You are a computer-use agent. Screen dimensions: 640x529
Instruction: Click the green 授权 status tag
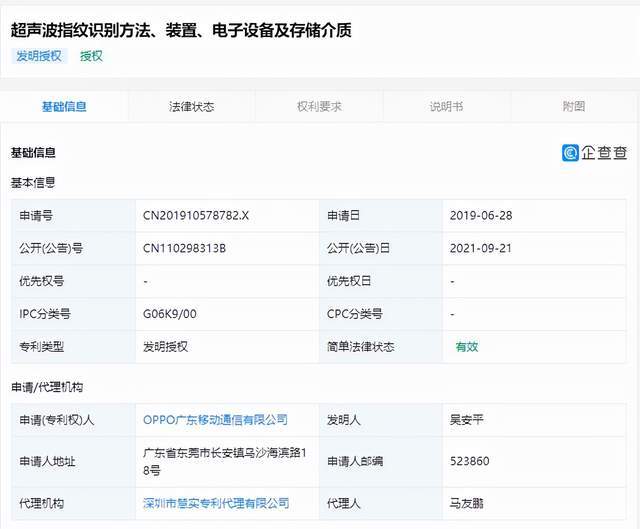click(91, 56)
